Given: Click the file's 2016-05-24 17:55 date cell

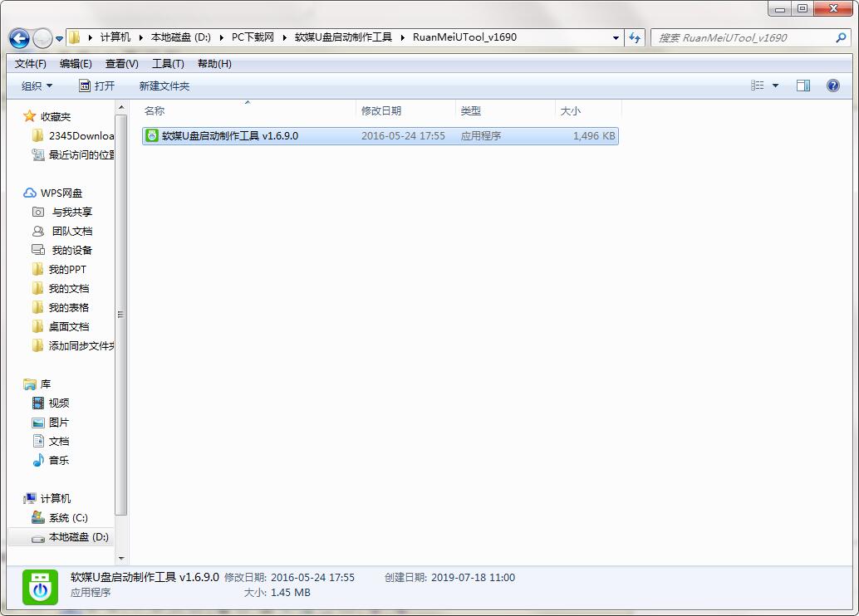Looking at the screenshot, I should click(x=403, y=136).
